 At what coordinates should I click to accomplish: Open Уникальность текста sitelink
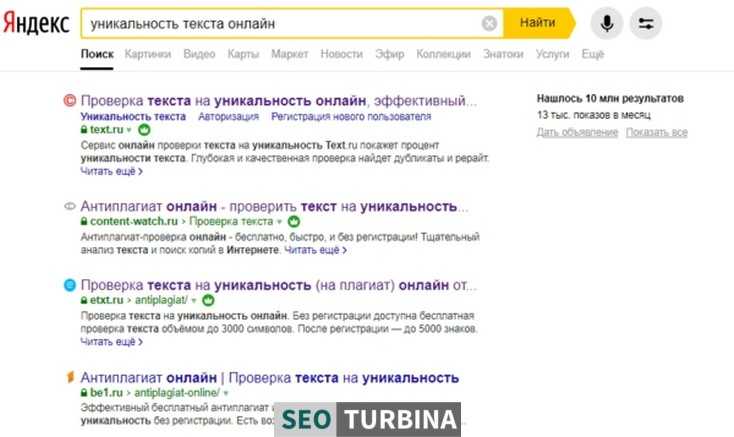click(x=133, y=117)
